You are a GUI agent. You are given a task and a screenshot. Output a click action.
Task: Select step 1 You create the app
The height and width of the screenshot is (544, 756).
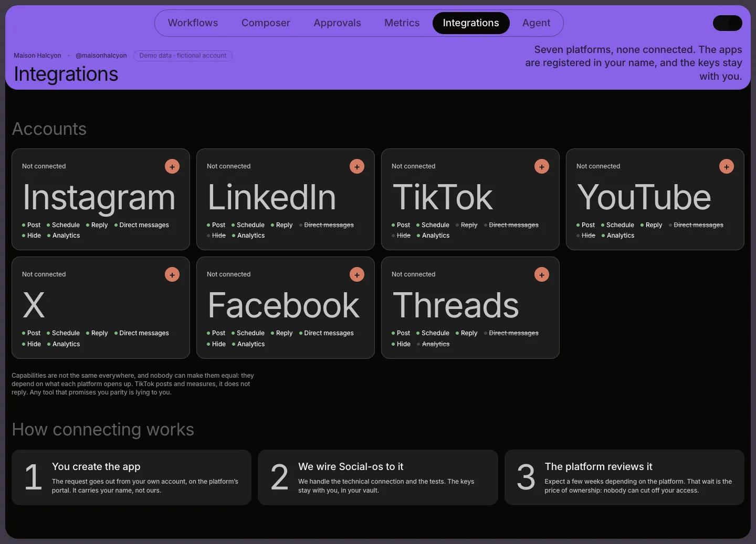(x=131, y=477)
